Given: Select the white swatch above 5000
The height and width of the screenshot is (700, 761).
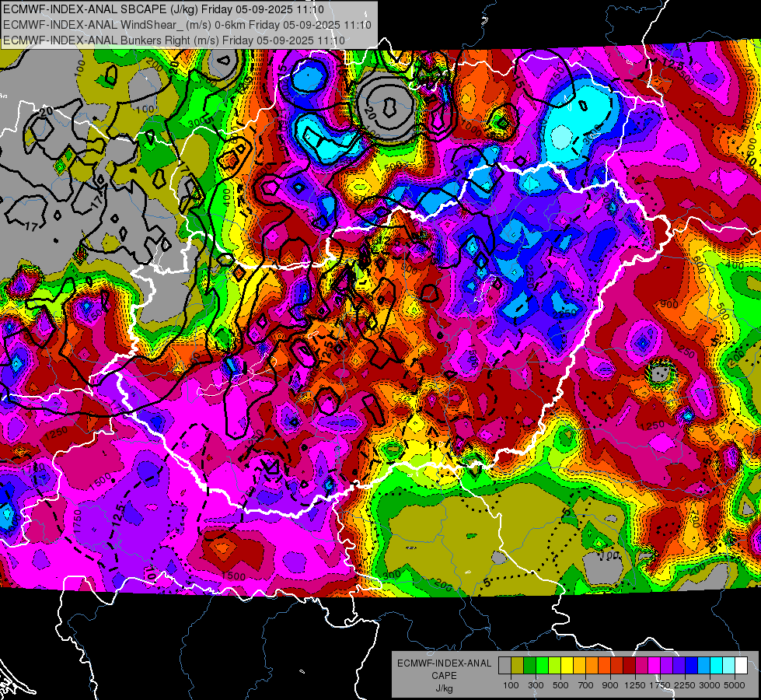Looking at the screenshot, I should 741,666.
